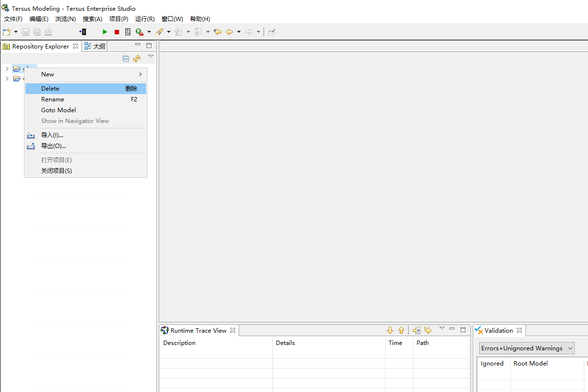Click link with editor sync icon
The width and height of the screenshot is (588, 392).
tap(137, 58)
